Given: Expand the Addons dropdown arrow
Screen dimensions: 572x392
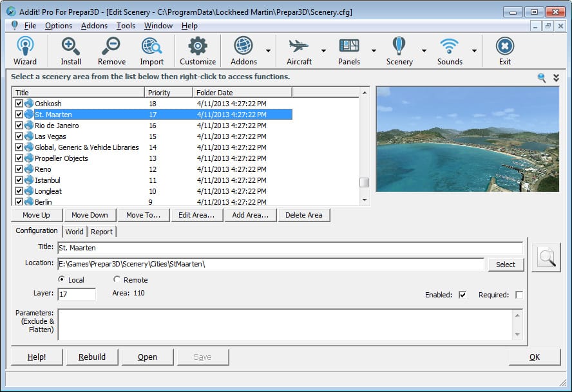Looking at the screenshot, I should (x=267, y=51).
